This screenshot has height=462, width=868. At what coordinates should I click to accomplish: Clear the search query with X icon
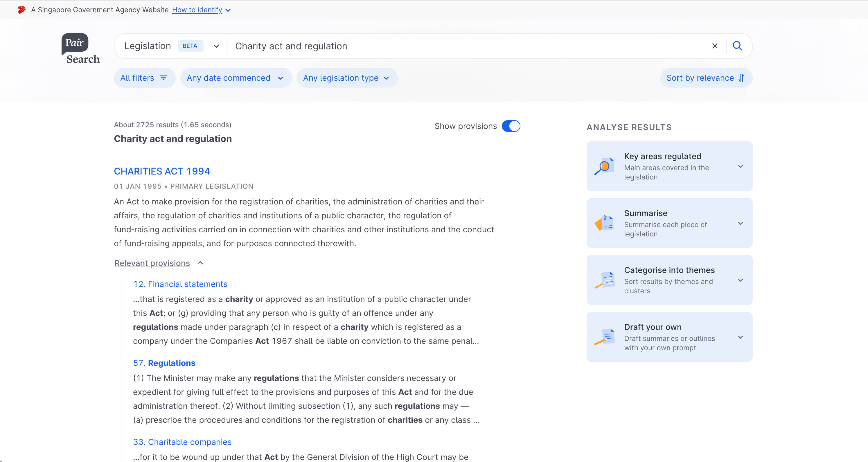[x=714, y=46]
